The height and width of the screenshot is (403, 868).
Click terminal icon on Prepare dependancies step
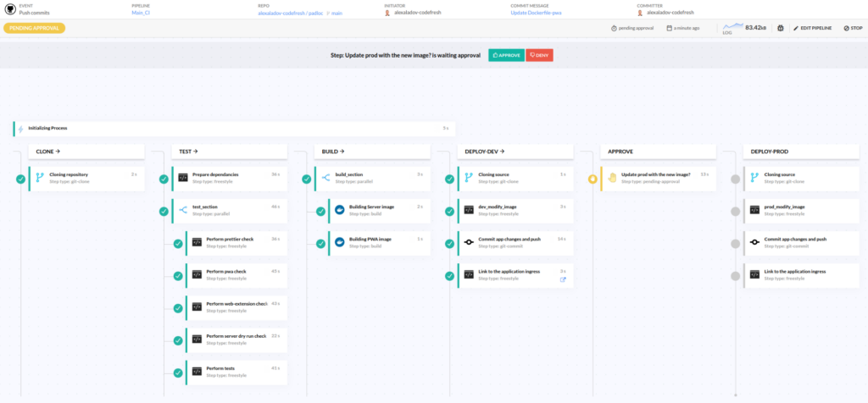point(183,178)
